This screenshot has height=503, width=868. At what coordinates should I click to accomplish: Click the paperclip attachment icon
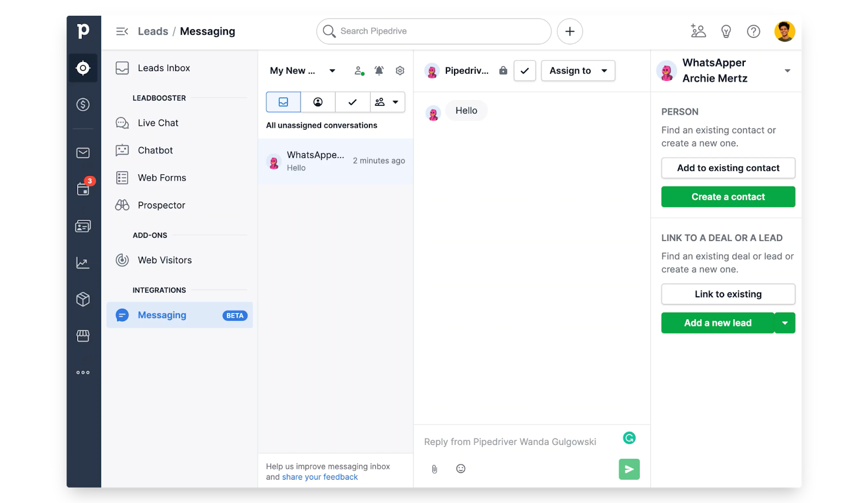tap(435, 469)
